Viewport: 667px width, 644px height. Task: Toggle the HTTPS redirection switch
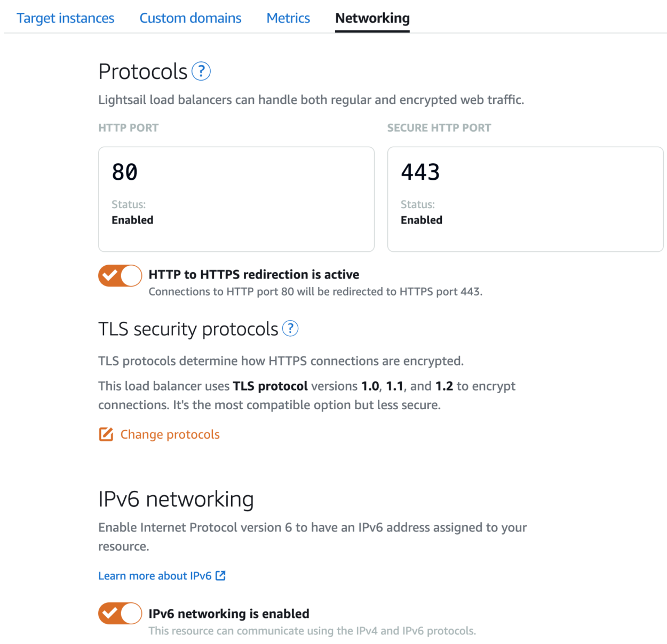(120, 275)
